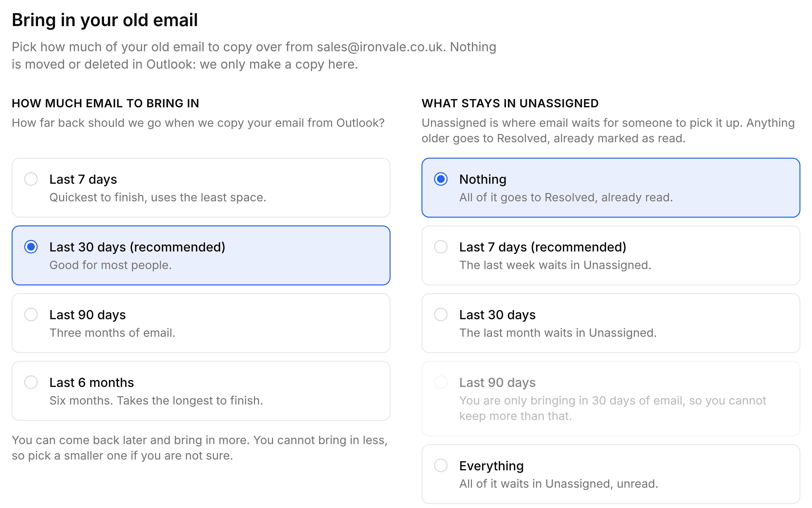This screenshot has width=812, height=508.
Task: Click the 'You can come back later' note
Action: click(200, 448)
